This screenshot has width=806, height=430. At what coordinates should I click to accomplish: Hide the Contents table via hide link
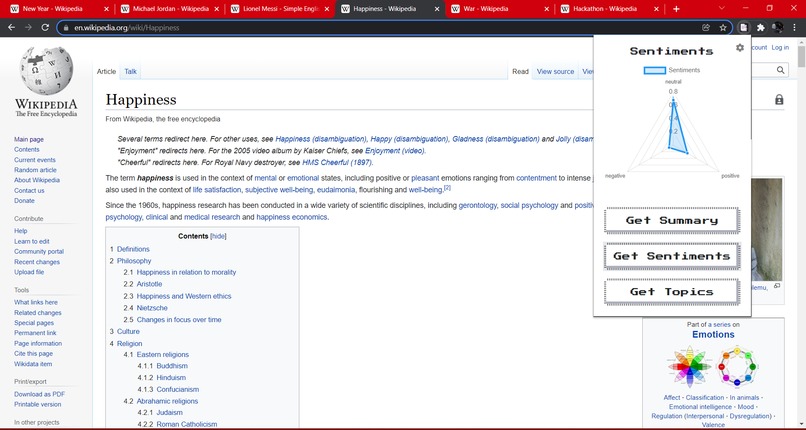pyautogui.click(x=218, y=236)
